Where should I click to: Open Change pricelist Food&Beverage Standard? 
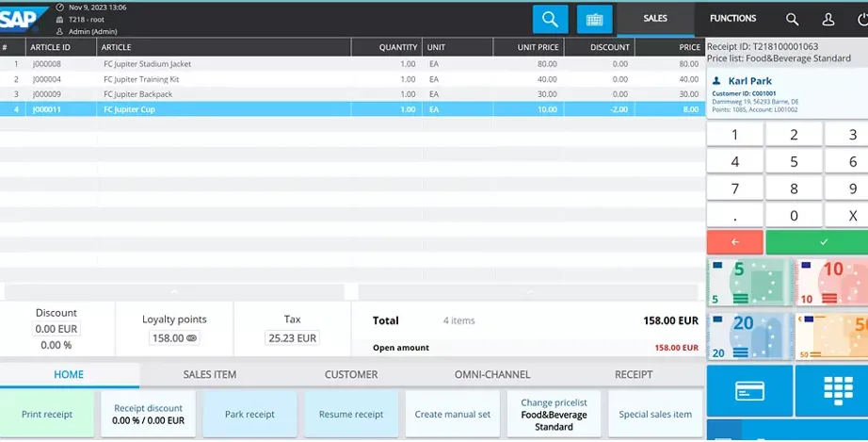tap(554, 415)
